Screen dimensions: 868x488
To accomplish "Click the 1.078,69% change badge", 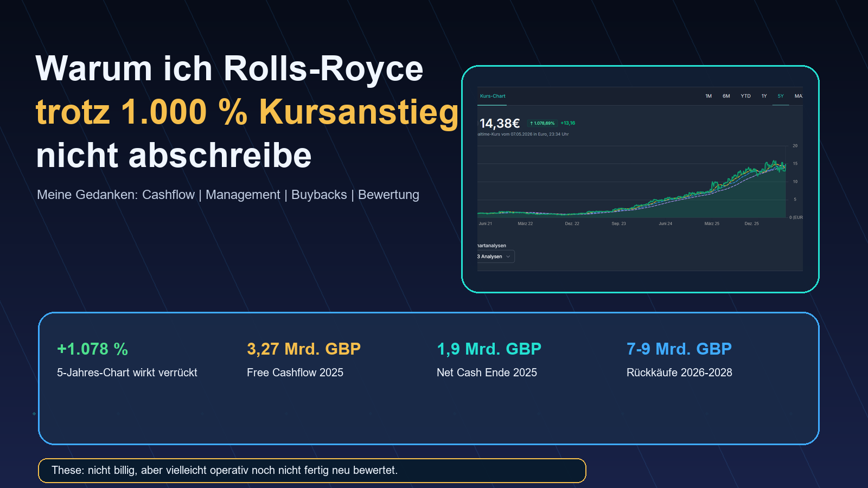I will 542,123.
